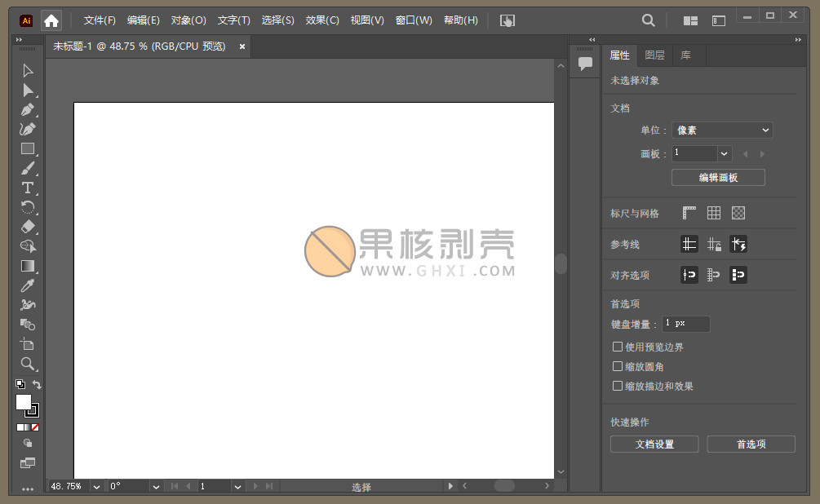The width and height of the screenshot is (820, 504).
Task: Expand the status bar 选择 arrow menu
Action: (450, 486)
